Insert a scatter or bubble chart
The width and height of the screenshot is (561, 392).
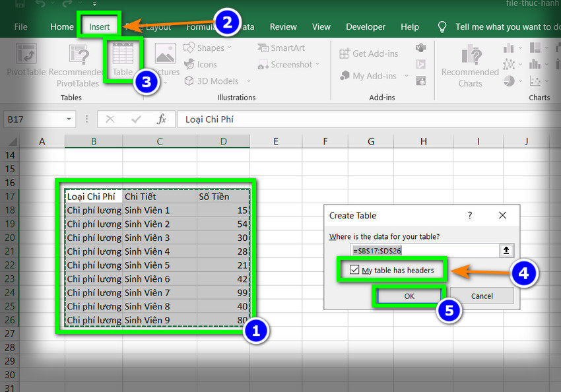coord(535,81)
